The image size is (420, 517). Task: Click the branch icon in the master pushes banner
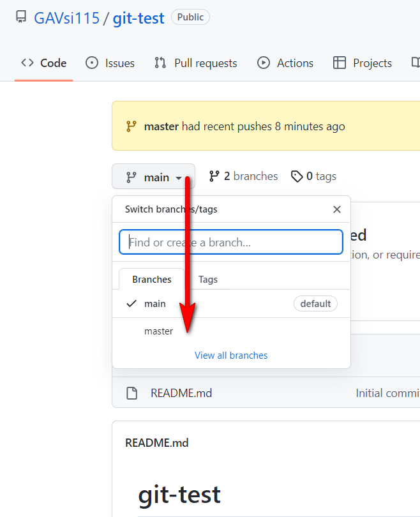point(131,126)
